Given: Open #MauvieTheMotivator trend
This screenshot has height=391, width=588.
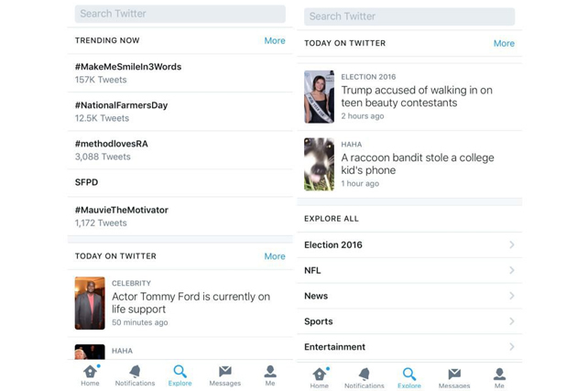Looking at the screenshot, I should [180, 216].
